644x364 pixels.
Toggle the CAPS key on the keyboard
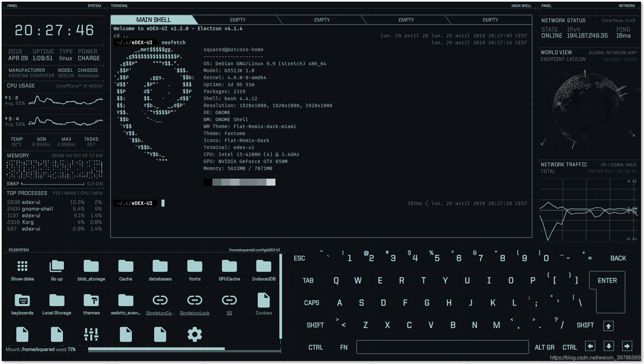312,303
